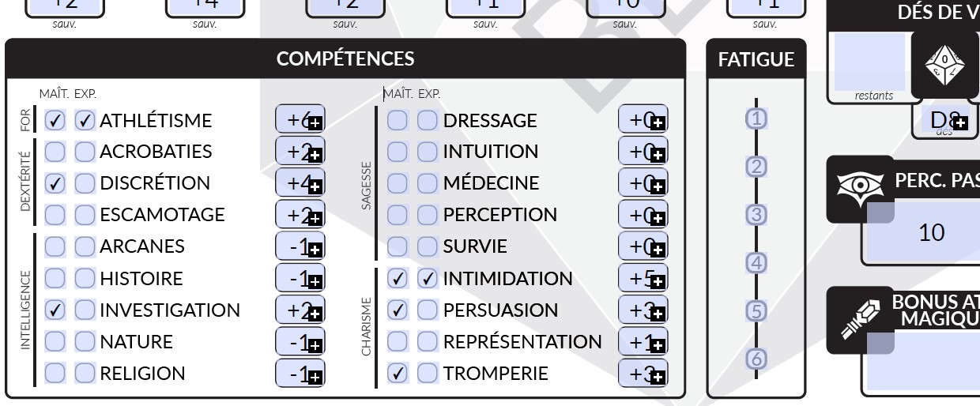Click the plus icon beside Athlétisme modifier
The height and width of the screenshot is (406, 980).
pos(315,123)
